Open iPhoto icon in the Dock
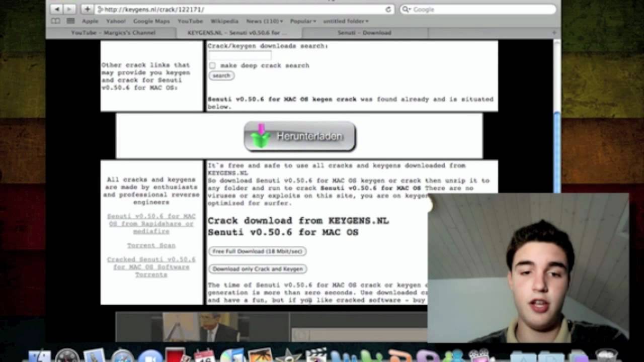Image resolution: width=644 pixels, height=362 pixels. [x=261, y=356]
